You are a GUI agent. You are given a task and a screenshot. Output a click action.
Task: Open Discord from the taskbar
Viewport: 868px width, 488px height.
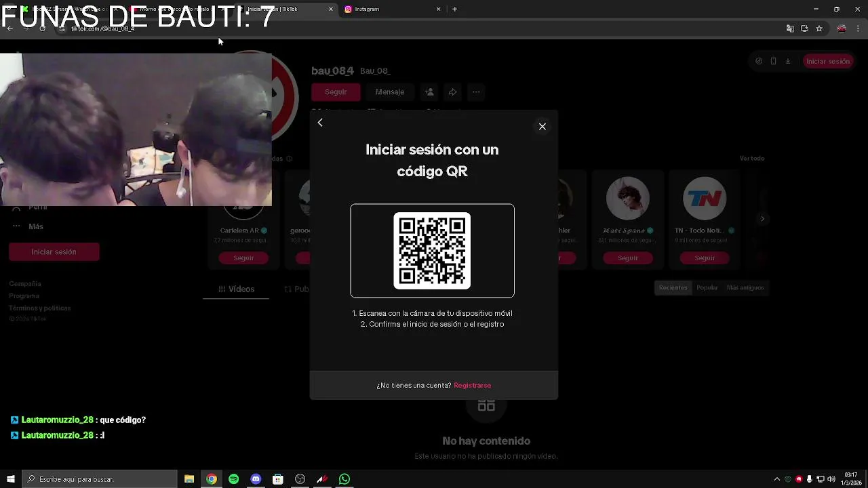click(256, 479)
